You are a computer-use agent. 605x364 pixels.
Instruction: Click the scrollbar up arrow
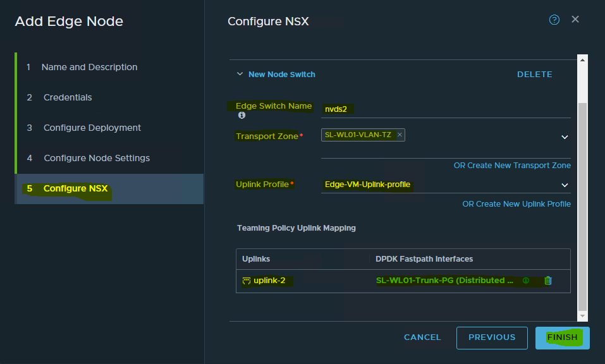(x=582, y=60)
